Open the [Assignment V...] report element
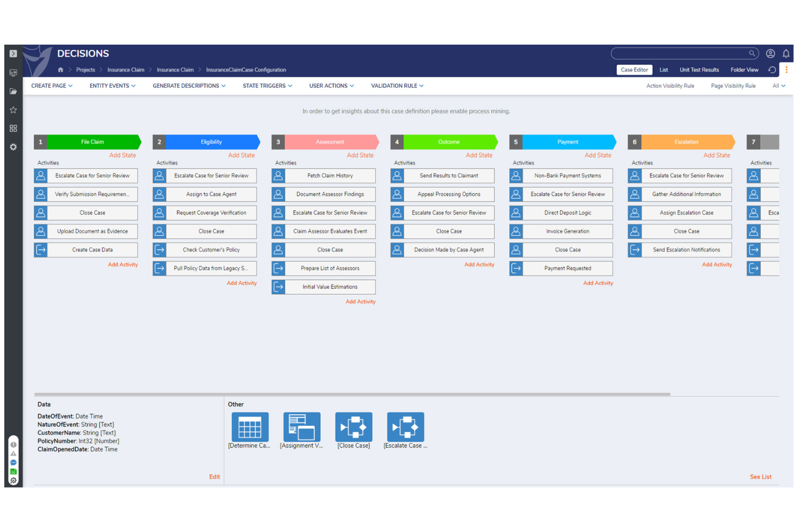This screenshot has height=532, width=798. (x=301, y=427)
